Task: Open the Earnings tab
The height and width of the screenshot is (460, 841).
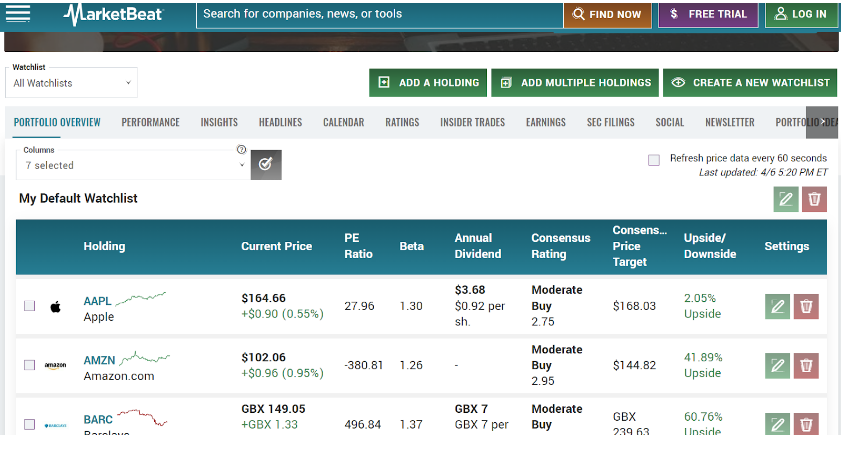Action: [545, 122]
